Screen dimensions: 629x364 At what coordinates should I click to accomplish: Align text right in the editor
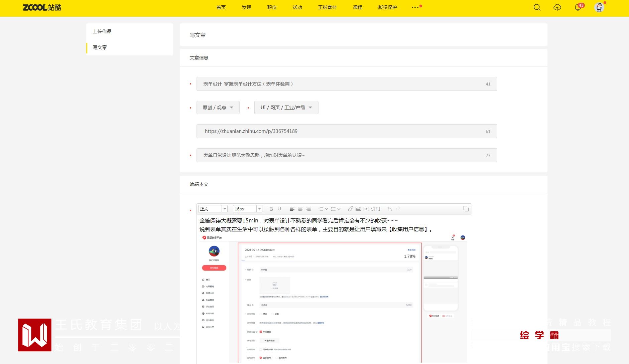[x=308, y=209]
